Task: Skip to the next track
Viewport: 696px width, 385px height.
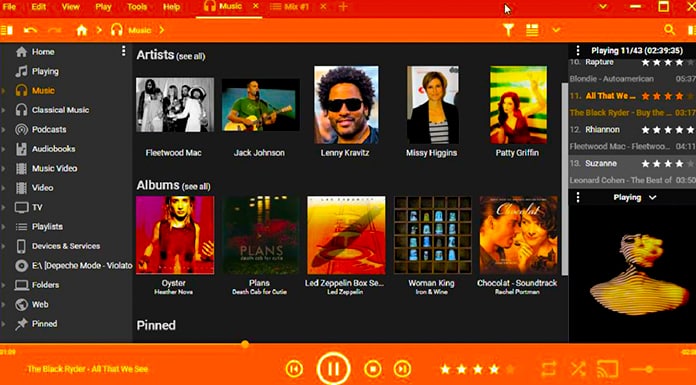Action: click(x=402, y=369)
